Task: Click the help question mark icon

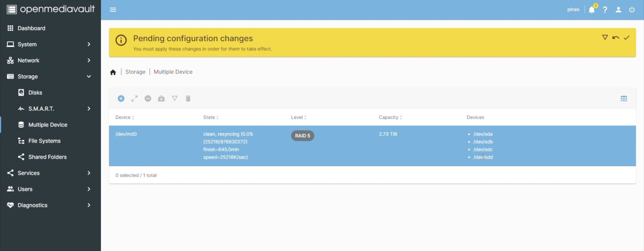Action: point(605,10)
